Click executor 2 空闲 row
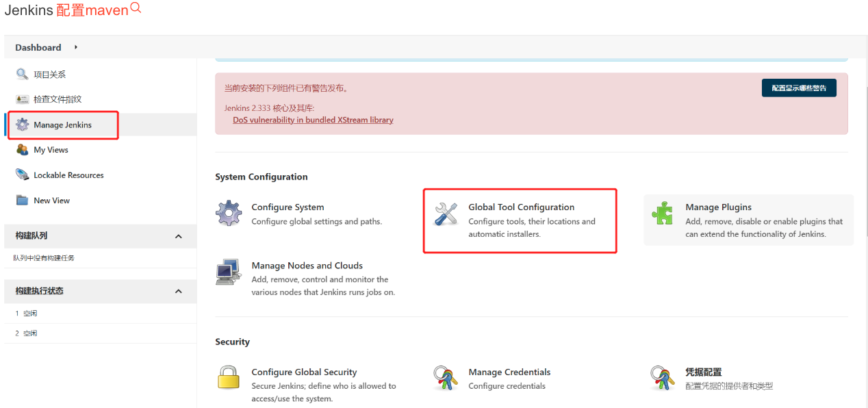The image size is (868, 408). tap(100, 333)
